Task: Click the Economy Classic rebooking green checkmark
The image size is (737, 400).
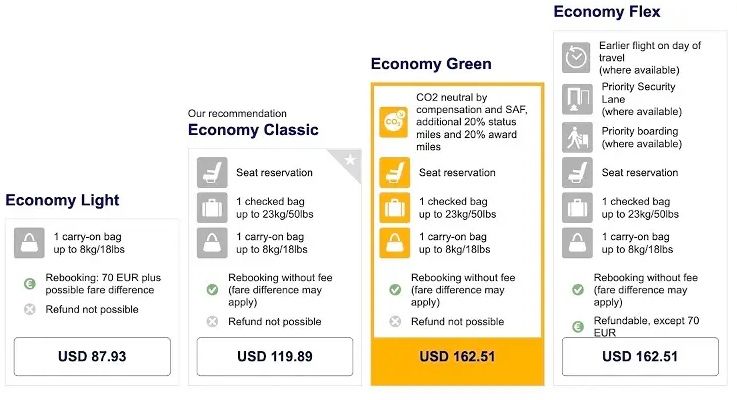Action: click(x=212, y=289)
